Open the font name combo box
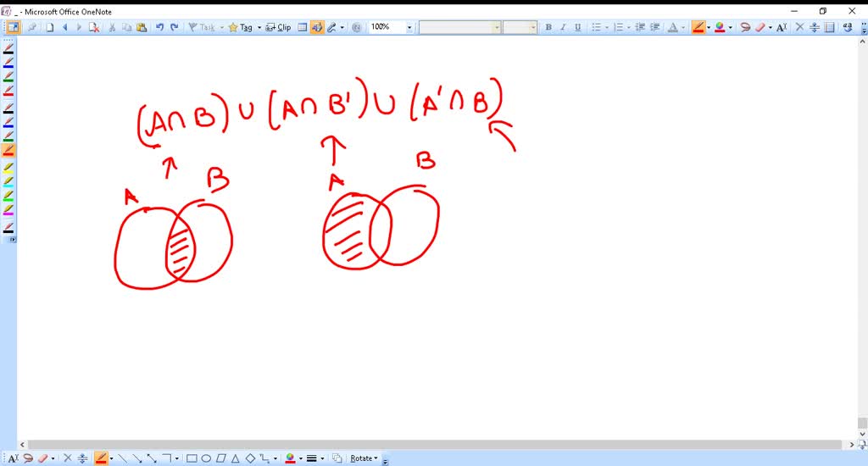 tap(459, 27)
